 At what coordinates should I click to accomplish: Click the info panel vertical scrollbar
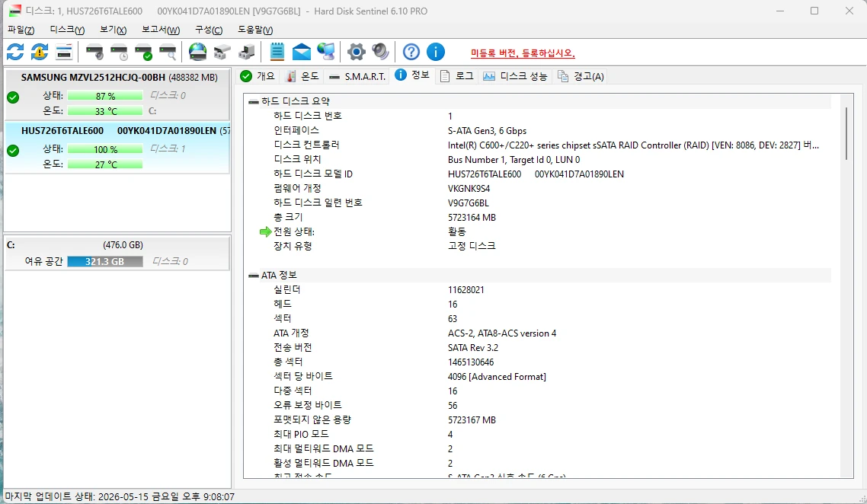point(846,132)
